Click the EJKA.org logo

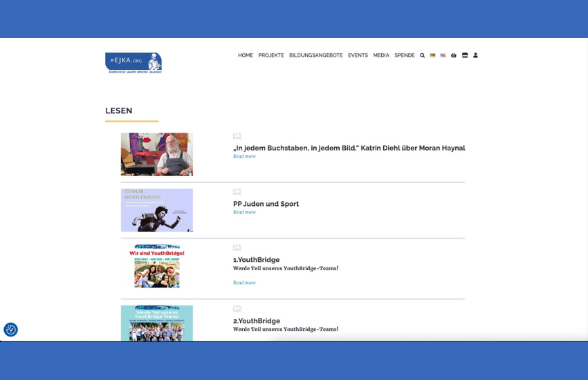click(134, 63)
